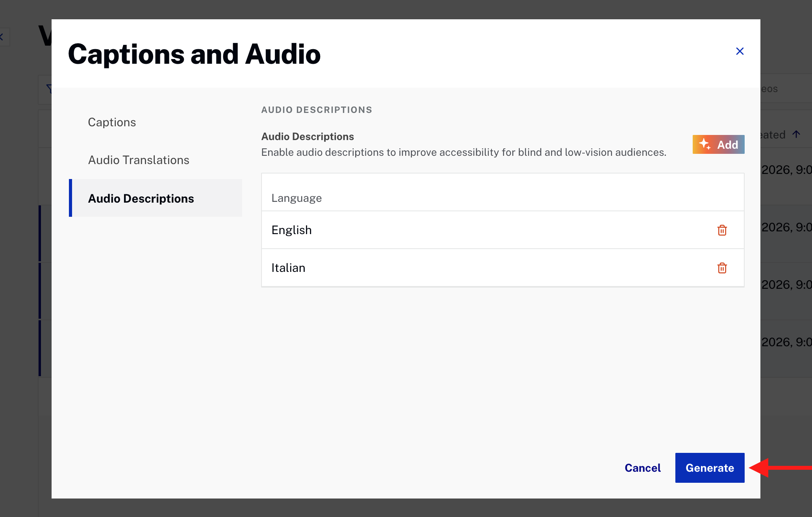The height and width of the screenshot is (517, 812).
Task: Open the Audio Translations section
Action: (x=139, y=160)
